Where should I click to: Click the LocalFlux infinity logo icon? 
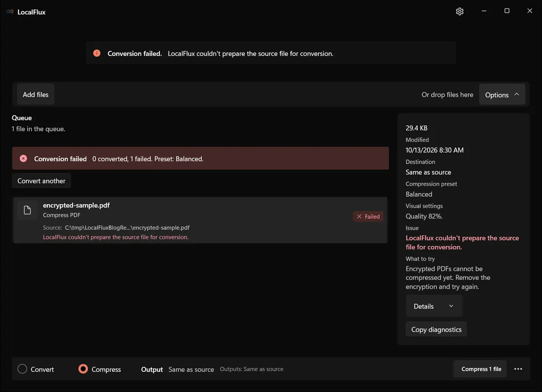point(10,12)
